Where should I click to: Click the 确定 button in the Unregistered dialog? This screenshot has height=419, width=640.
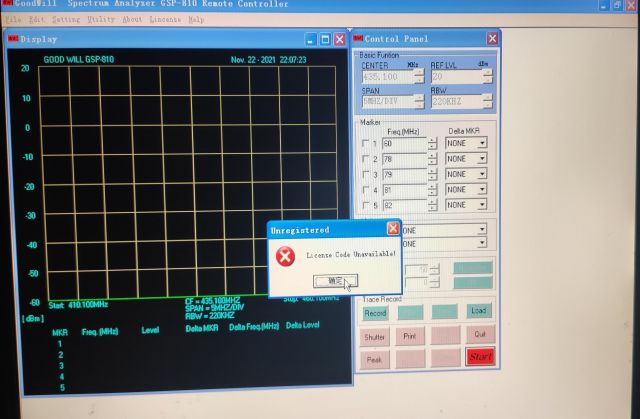(336, 281)
